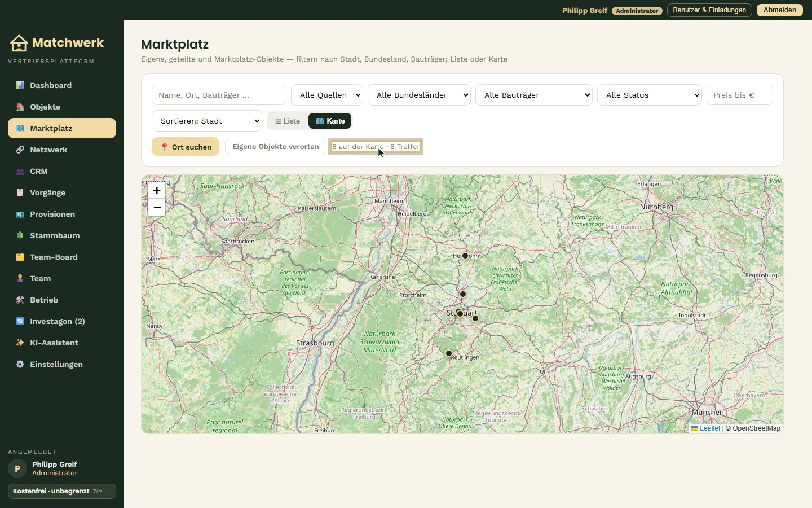Click the user avatar P in sidebar
The height and width of the screenshot is (508, 812).
click(17, 468)
